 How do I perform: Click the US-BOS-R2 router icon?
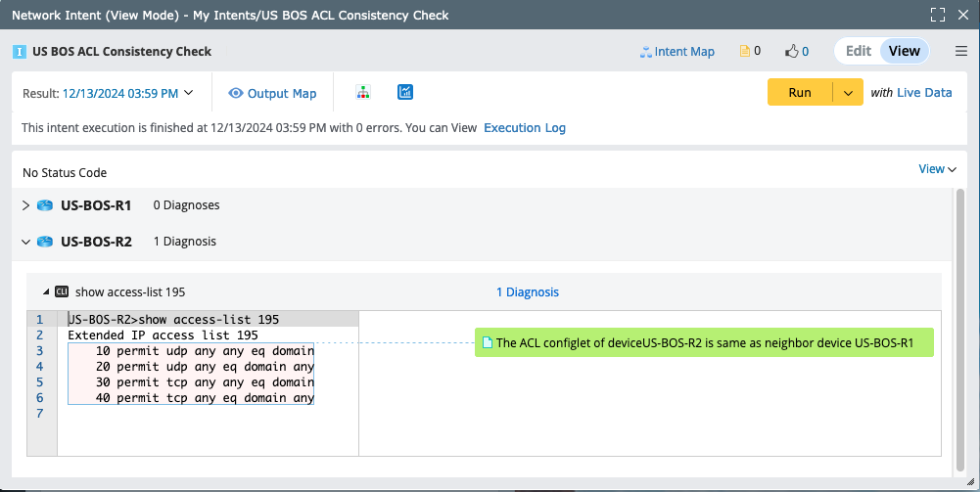[45, 242]
